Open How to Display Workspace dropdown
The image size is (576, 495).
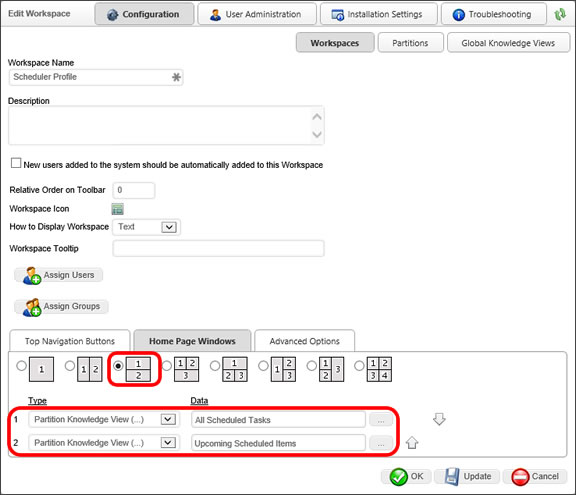(x=169, y=227)
